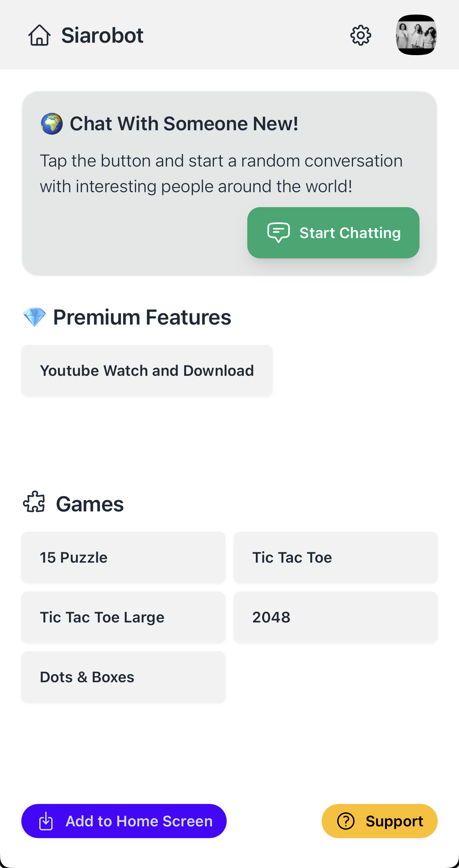Click the chat bubble icon on Start Chatting
Screen dimensions: 459x868
tap(278, 232)
